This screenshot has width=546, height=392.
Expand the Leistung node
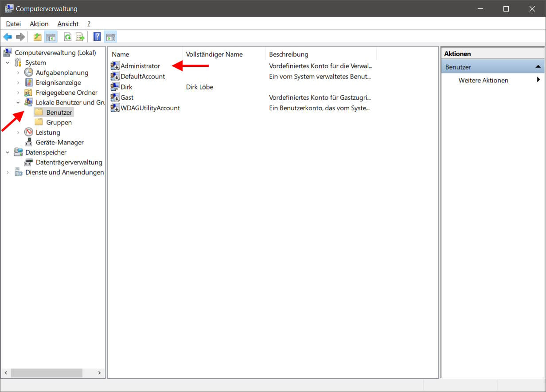pos(18,132)
